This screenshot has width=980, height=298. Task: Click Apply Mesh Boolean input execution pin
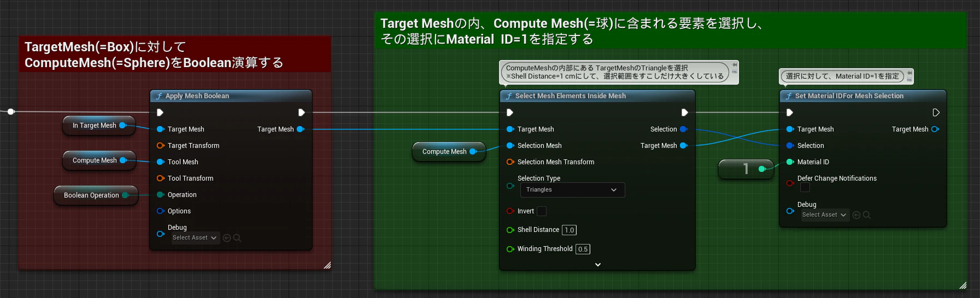pos(160,112)
